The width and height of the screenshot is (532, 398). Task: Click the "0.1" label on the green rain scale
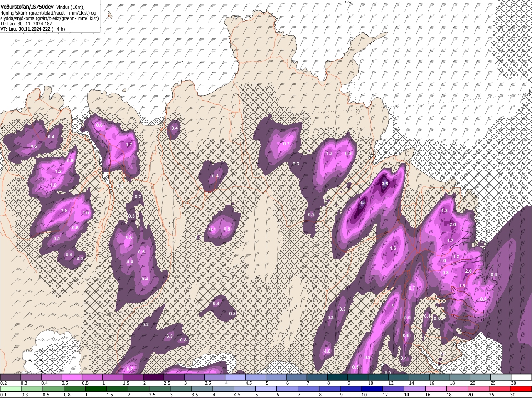3,395
